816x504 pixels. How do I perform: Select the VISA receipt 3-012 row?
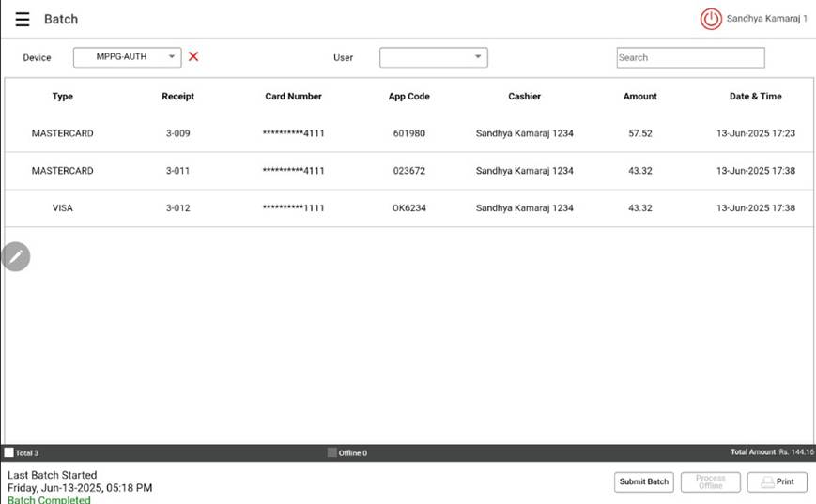click(x=408, y=207)
